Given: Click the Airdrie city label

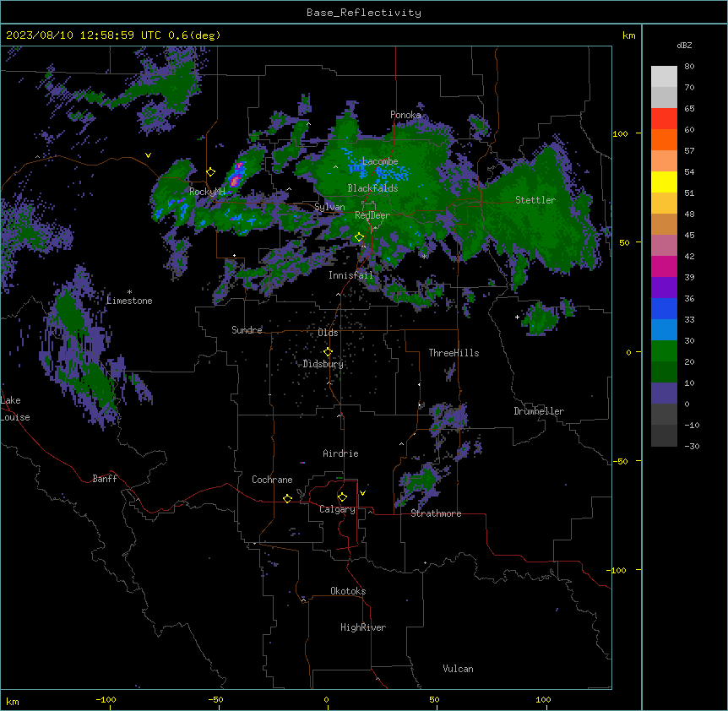Looking at the screenshot, I should click(340, 453).
